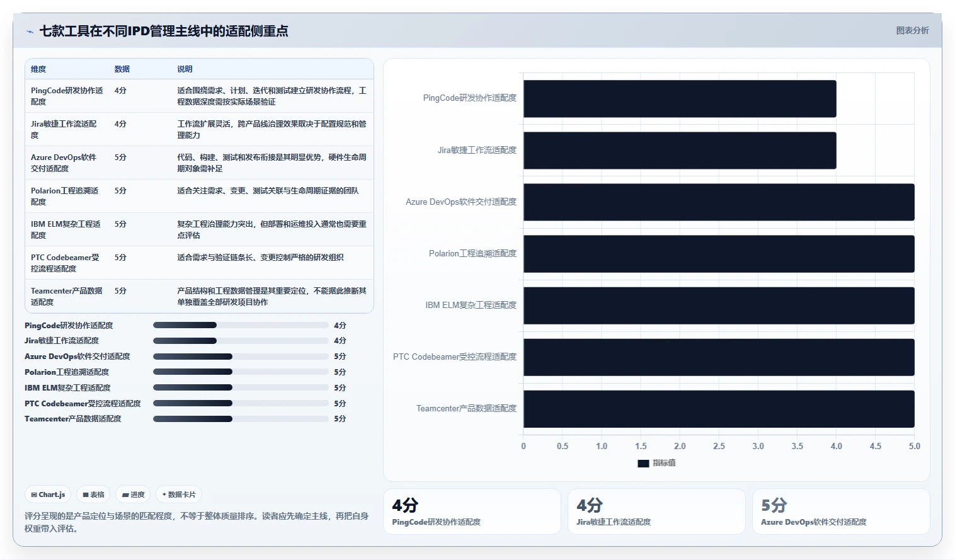This screenshot has width=955, height=560.
Task: Select the 进度 tag chip
Action: point(133,494)
